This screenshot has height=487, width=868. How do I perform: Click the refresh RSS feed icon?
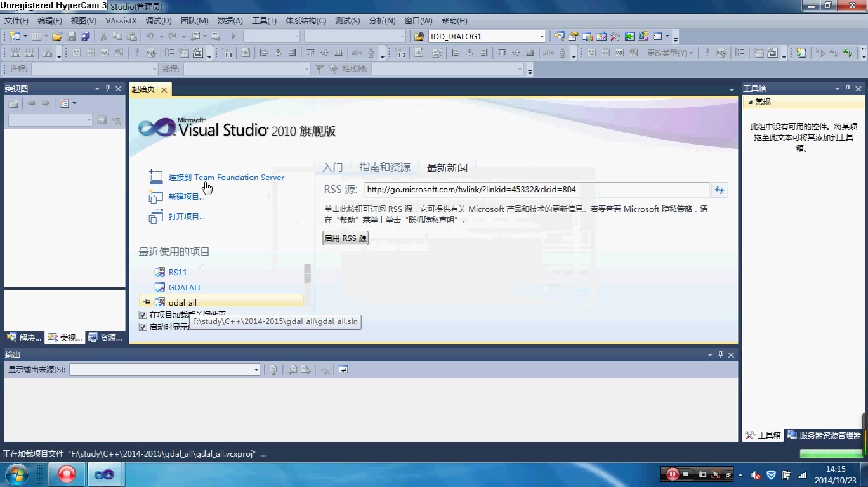(719, 190)
